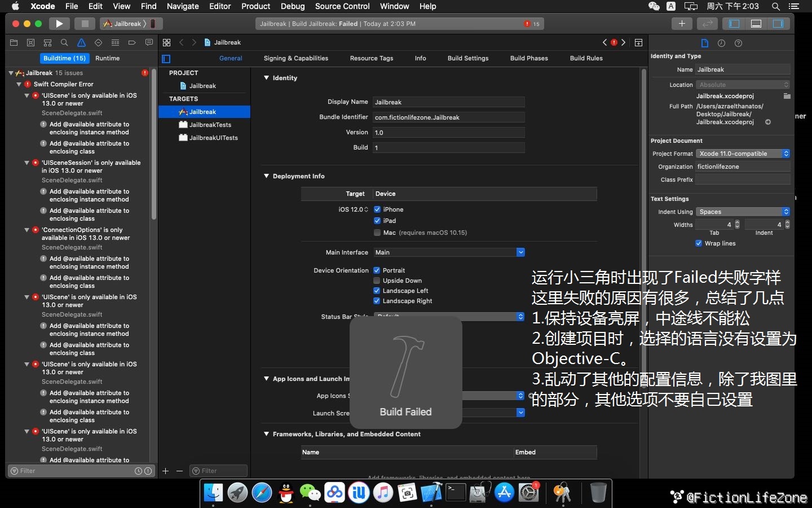Open the Project Format dropdown
This screenshot has height=508, width=812.
[x=786, y=154]
